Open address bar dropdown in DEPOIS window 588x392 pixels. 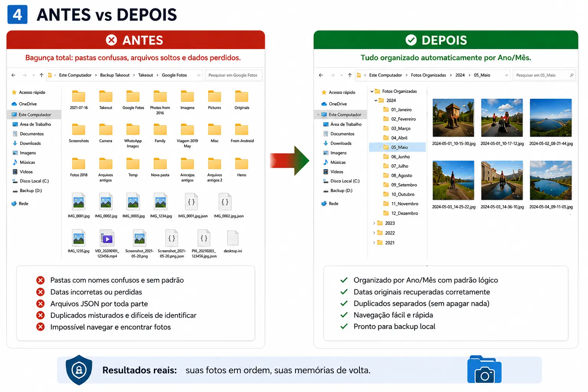506,75
